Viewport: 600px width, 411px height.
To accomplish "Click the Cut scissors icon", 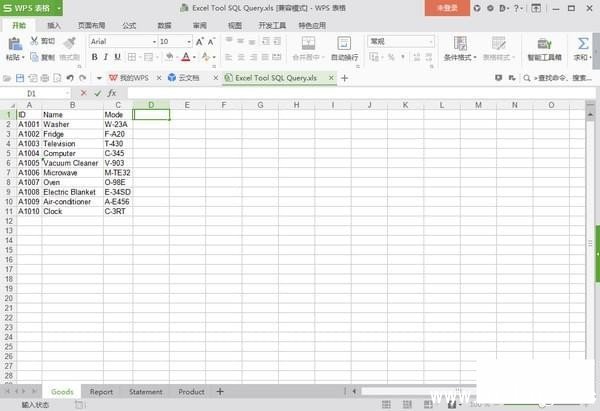I will pos(34,41).
